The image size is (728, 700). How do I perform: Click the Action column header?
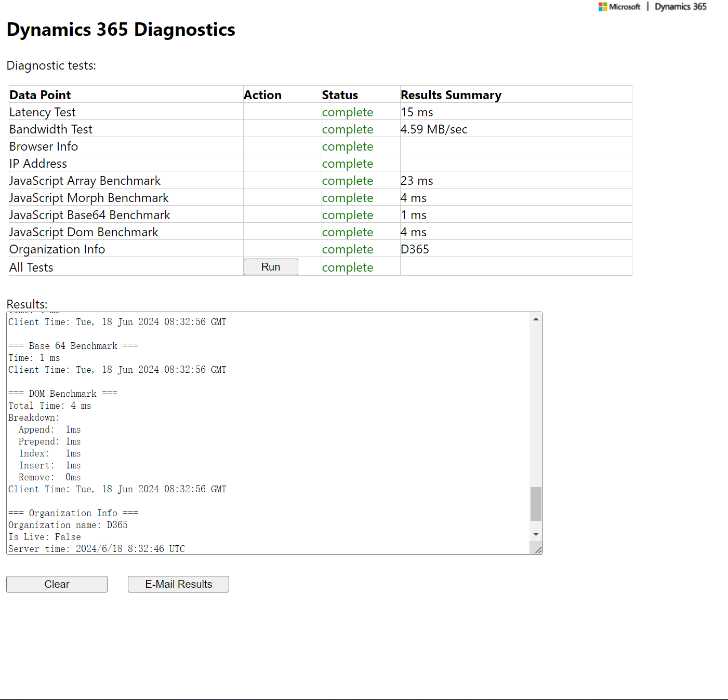pyautogui.click(x=262, y=95)
